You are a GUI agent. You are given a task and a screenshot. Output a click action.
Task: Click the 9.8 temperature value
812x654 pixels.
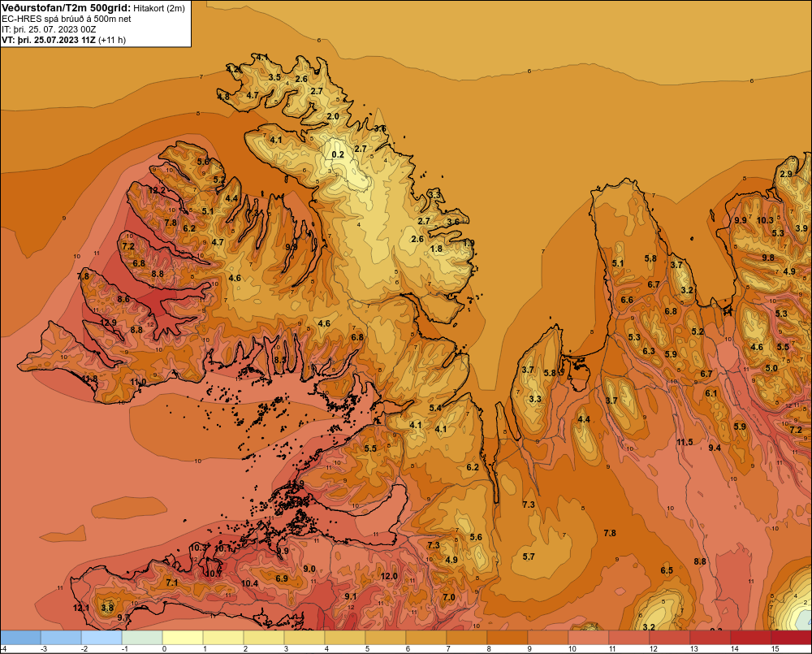tap(768, 258)
